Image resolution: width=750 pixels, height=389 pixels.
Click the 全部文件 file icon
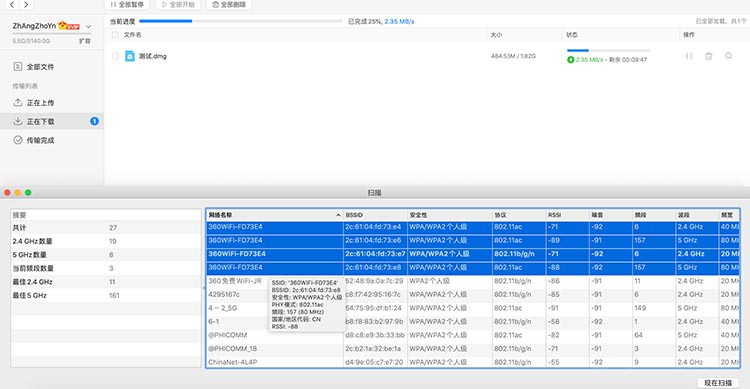pos(18,67)
